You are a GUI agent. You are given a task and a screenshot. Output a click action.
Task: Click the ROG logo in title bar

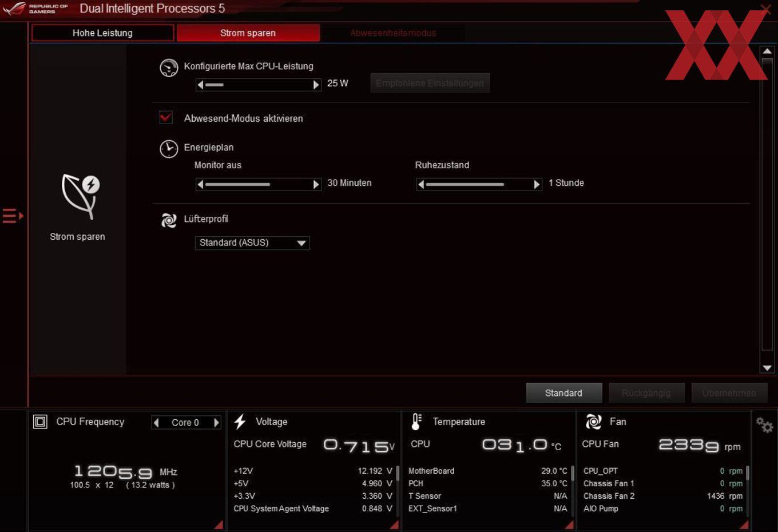pyautogui.click(x=14, y=8)
